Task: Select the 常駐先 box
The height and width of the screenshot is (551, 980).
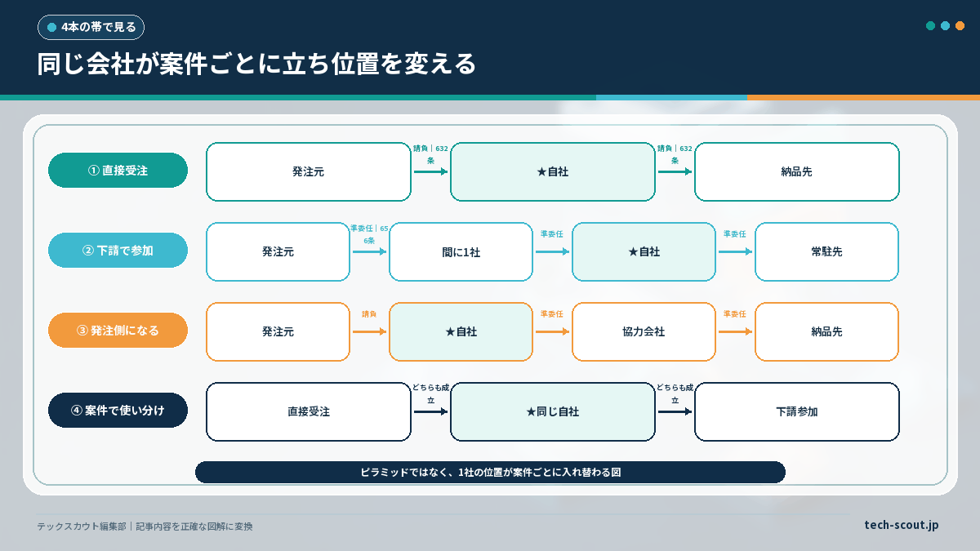Action: tap(826, 251)
